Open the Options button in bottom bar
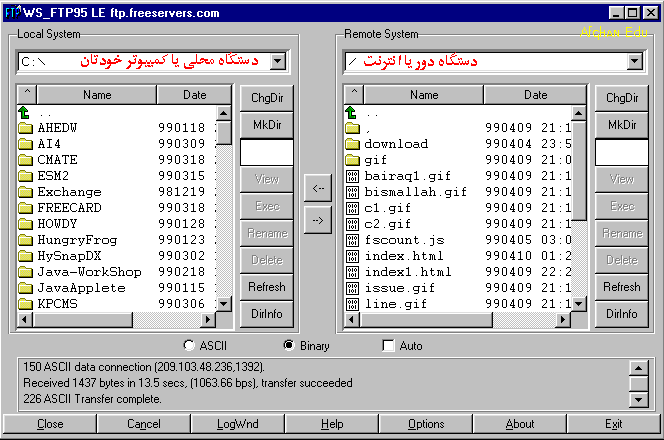The width and height of the screenshot is (664, 440). [426, 424]
